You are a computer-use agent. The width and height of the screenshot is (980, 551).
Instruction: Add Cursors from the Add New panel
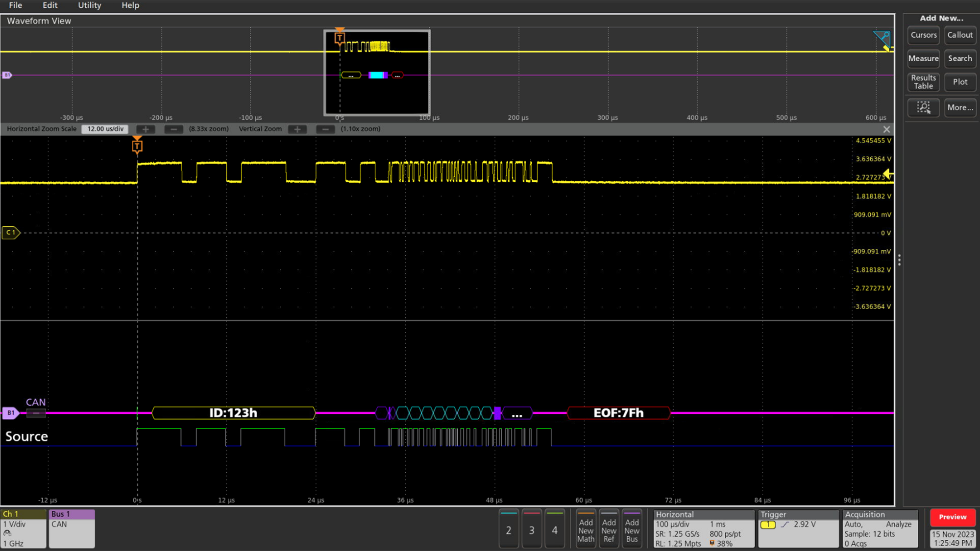tap(923, 35)
